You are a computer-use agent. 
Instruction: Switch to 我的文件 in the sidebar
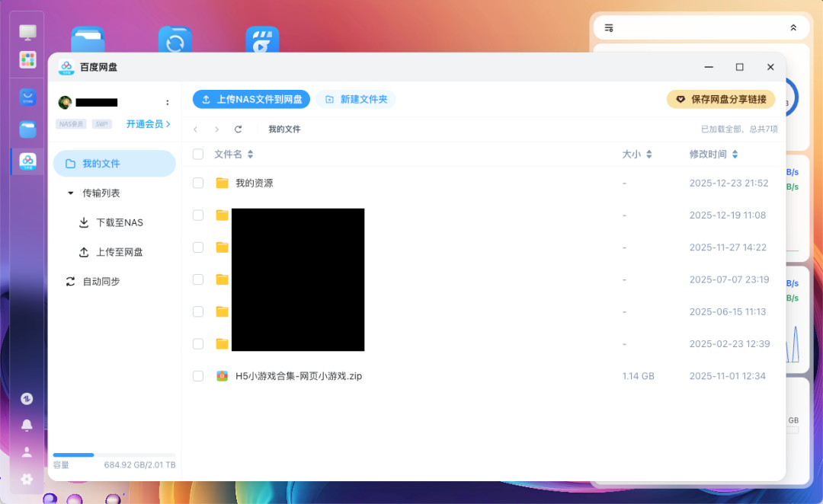(x=101, y=163)
